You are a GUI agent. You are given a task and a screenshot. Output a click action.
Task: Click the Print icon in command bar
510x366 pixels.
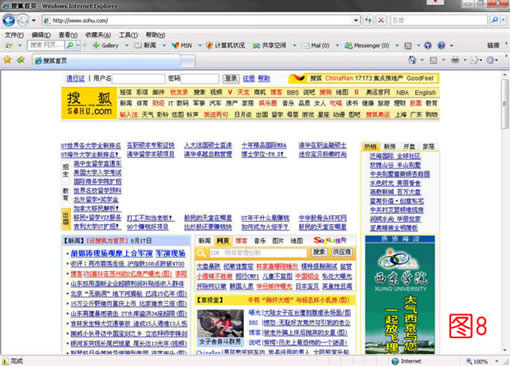pyautogui.click(x=455, y=60)
